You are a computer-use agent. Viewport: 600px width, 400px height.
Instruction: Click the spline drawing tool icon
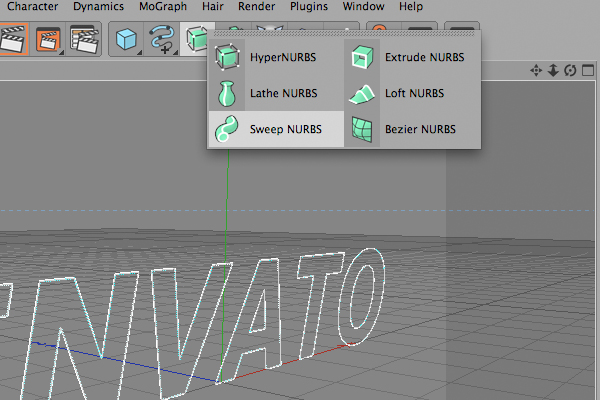(162, 39)
